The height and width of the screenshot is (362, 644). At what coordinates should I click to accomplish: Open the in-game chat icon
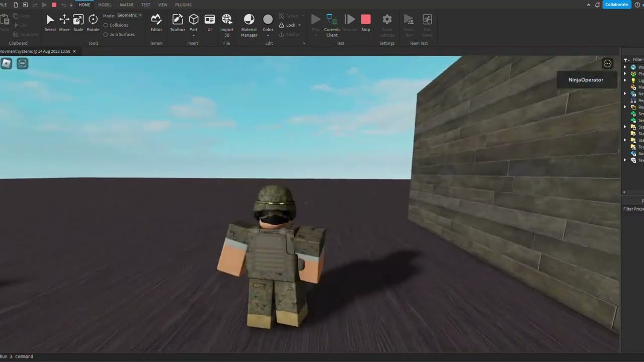[22, 63]
